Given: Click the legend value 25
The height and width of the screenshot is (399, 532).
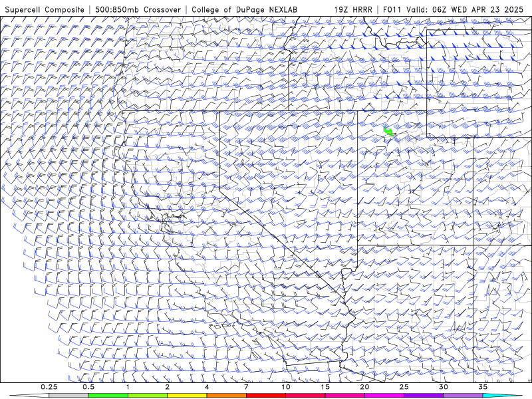Looking at the screenshot, I should [x=404, y=387].
